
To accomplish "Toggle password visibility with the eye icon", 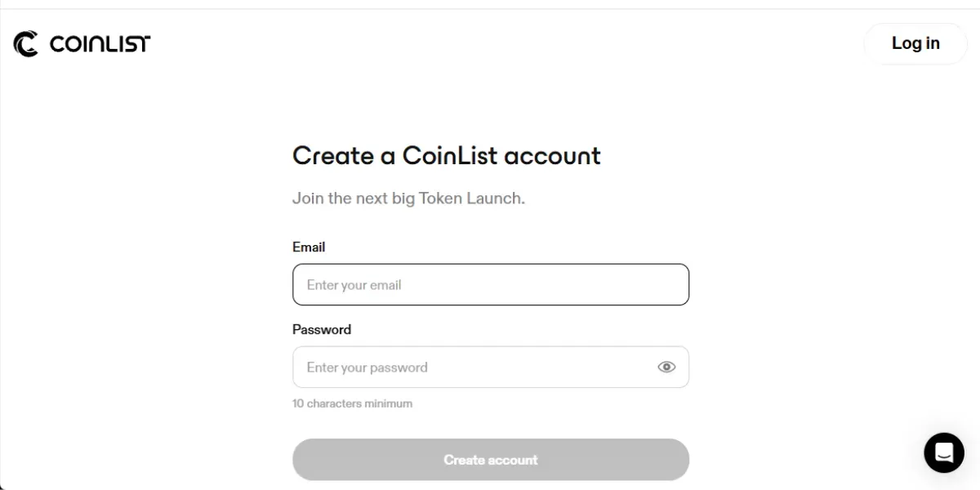I will (666, 367).
